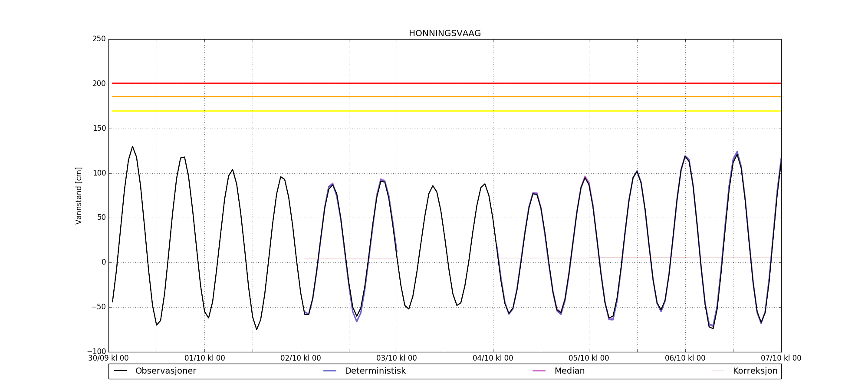Click the Vannstand [cm] y-axis label

click(x=79, y=195)
